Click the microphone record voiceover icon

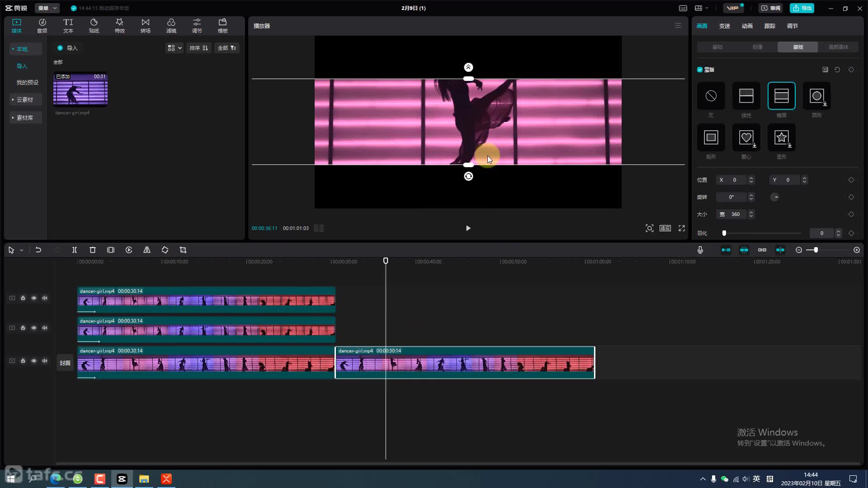[700, 250]
